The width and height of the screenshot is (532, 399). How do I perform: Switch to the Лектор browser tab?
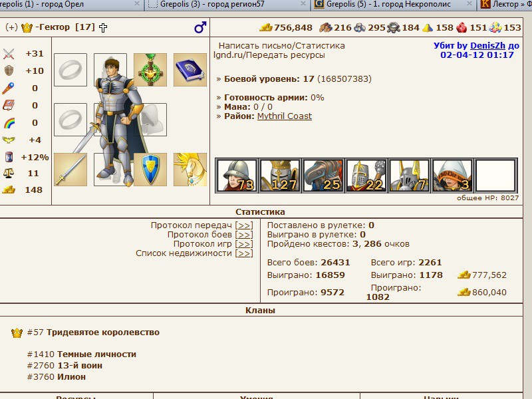point(505,5)
